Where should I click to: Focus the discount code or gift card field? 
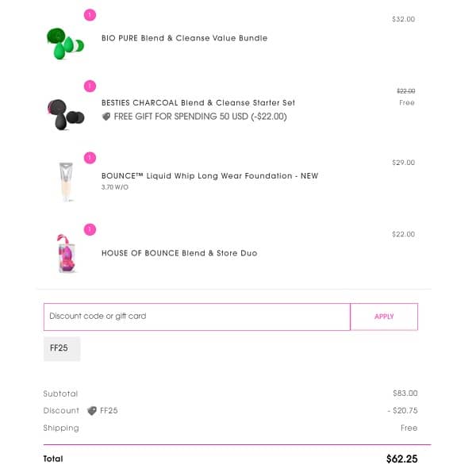tap(197, 317)
